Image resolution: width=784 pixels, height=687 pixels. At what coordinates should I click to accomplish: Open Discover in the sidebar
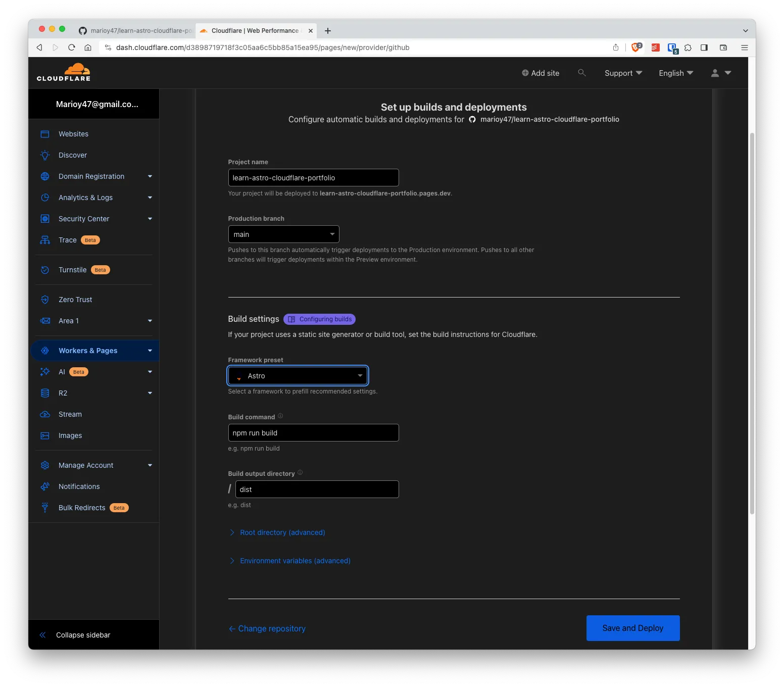[73, 155]
